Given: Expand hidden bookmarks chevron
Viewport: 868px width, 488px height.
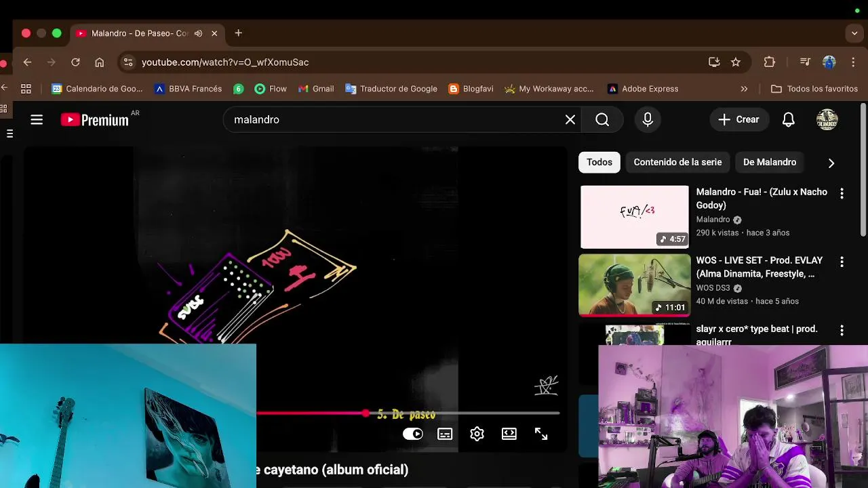Looking at the screenshot, I should click(744, 89).
